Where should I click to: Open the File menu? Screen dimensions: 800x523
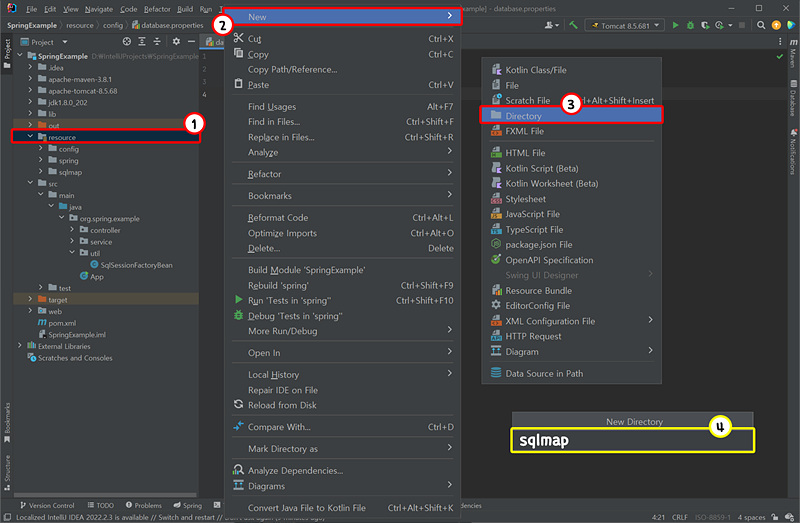pos(31,9)
